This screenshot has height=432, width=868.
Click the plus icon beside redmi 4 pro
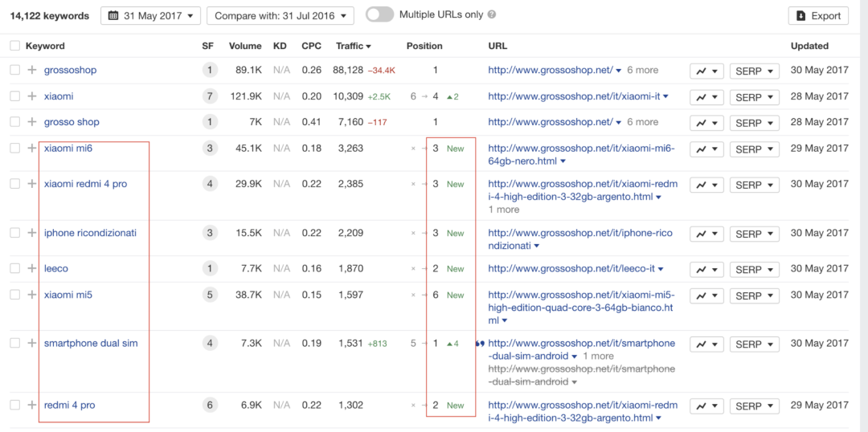[31, 405]
